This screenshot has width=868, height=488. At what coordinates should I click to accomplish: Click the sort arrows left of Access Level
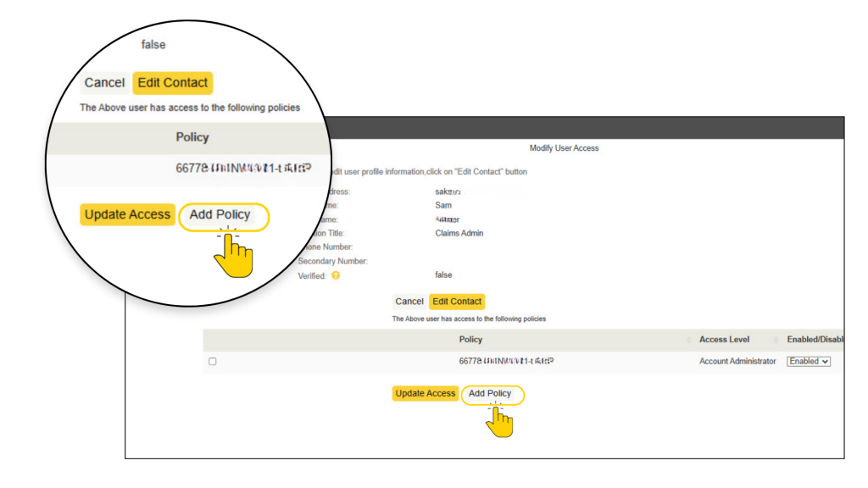pos(688,340)
